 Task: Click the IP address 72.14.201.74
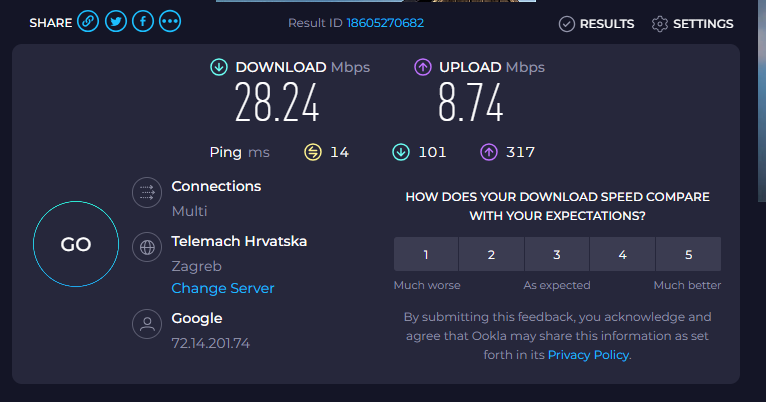(x=211, y=343)
